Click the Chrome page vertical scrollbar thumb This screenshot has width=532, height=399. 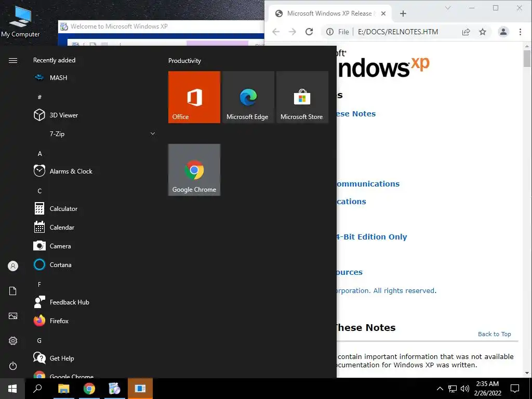[x=527, y=58]
